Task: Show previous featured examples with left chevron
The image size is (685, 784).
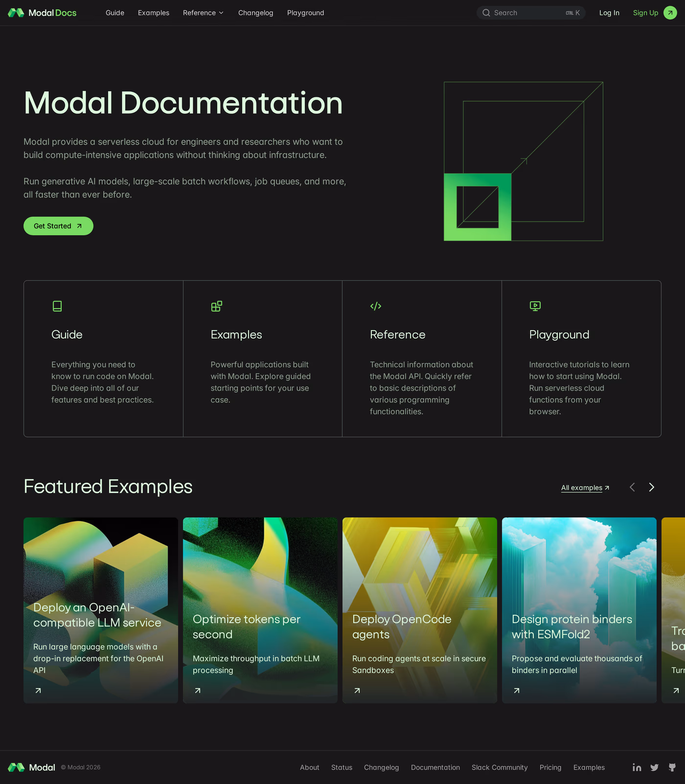Action: pyautogui.click(x=632, y=487)
